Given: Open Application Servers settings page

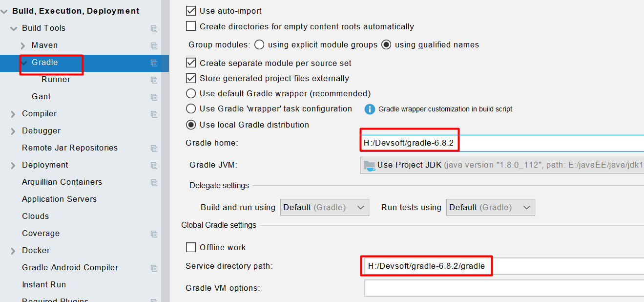Looking at the screenshot, I should pyautogui.click(x=59, y=199).
